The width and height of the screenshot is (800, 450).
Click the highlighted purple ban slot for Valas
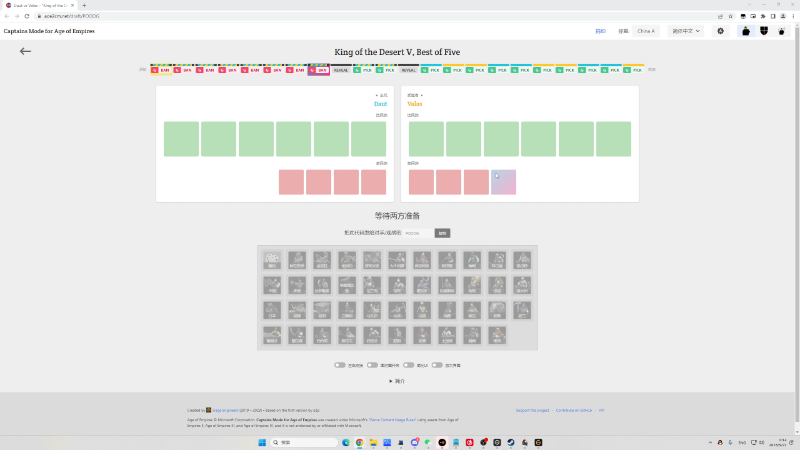tap(504, 182)
